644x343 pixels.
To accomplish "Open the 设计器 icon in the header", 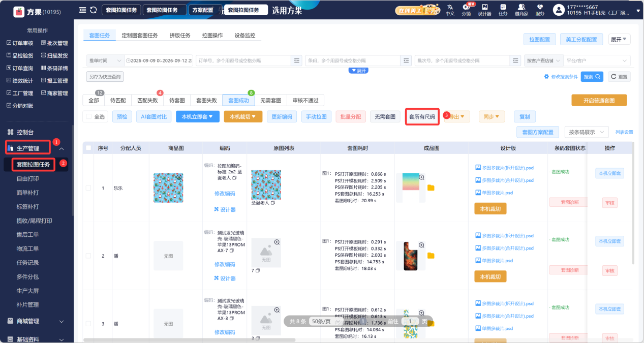I will click(x=484, y=10).
